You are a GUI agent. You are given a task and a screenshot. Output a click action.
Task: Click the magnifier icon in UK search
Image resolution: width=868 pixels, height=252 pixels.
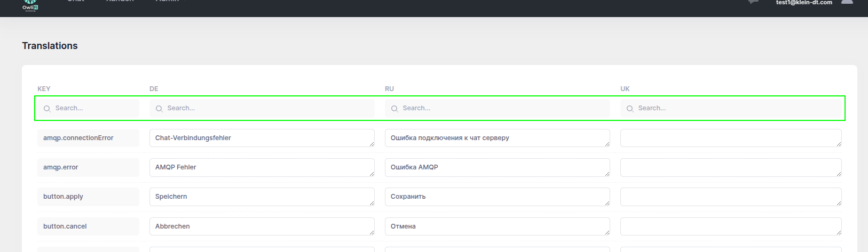point(630,109)
